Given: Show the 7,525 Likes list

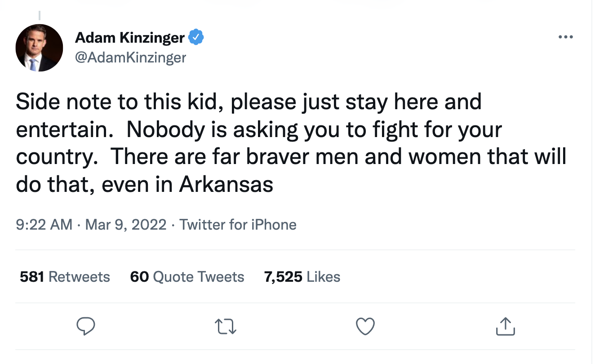Looking at the screenshot, I should tap(302, 276).
